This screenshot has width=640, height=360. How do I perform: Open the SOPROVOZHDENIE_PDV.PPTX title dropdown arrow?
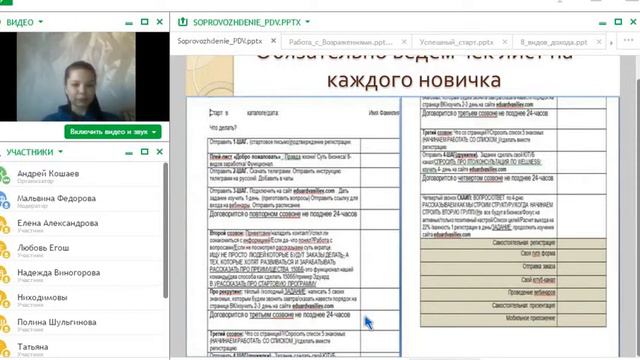tap(308, 22)
